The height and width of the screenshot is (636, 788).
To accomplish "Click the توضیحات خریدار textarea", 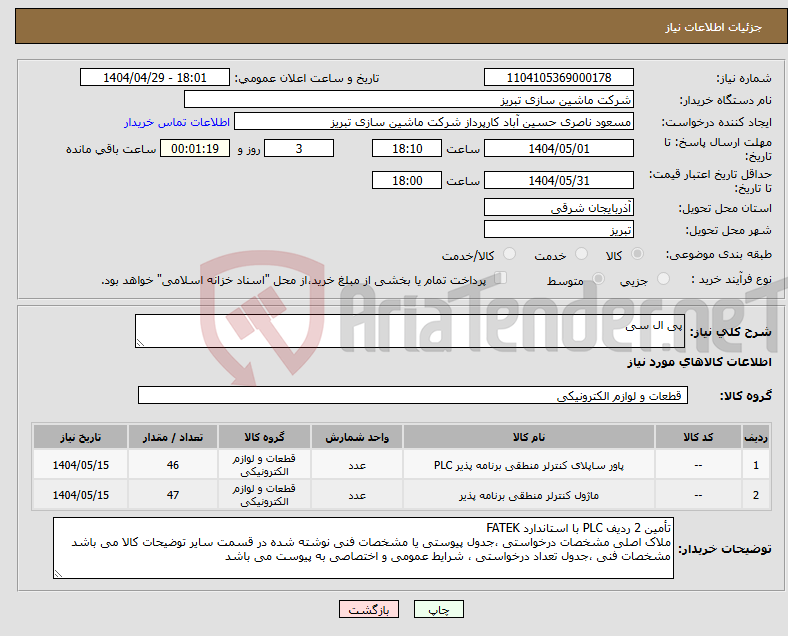I will coord(363,548).
